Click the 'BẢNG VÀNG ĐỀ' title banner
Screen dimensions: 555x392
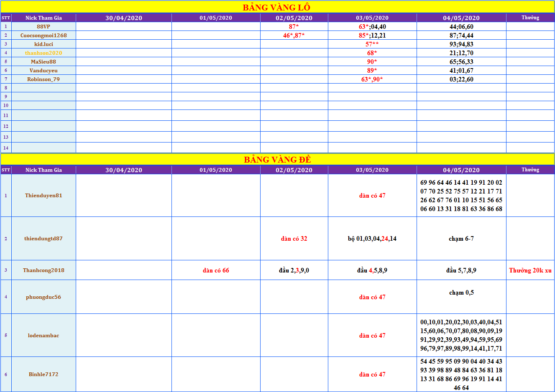click(277, 159)
